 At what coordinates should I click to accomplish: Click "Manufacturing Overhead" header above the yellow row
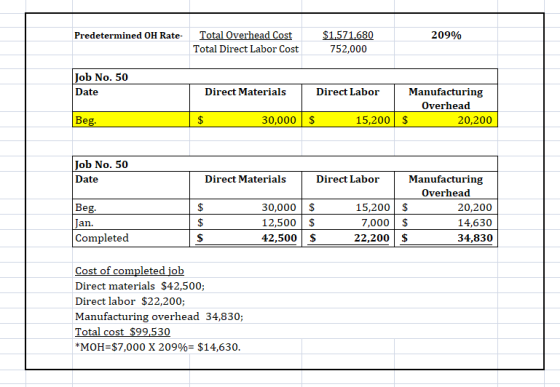[446, 99]
